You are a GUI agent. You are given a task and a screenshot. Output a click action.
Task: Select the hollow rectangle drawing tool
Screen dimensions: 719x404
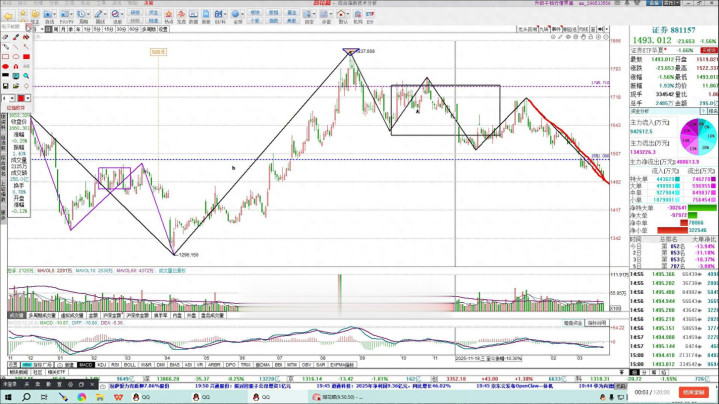tap(6, 56)
